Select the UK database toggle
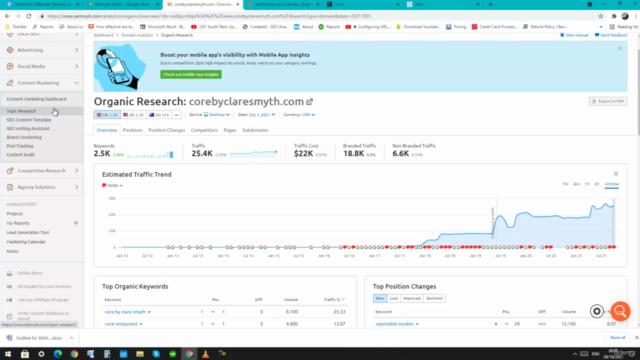 pyautogui.click(x=107, y=115)
